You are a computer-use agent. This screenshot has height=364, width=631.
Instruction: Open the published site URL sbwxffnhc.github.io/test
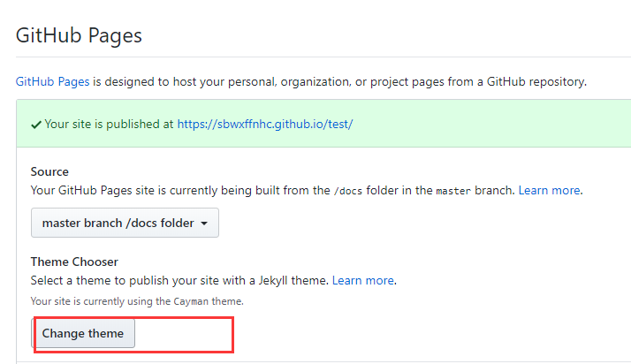pos(264,125)
